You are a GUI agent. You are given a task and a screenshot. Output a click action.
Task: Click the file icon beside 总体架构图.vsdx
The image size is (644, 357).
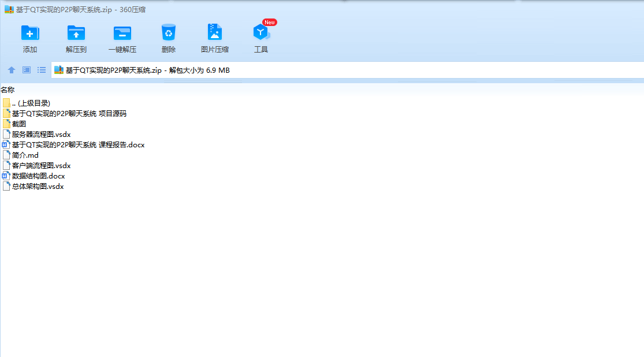pyautogui.click(x=6, y=186)
